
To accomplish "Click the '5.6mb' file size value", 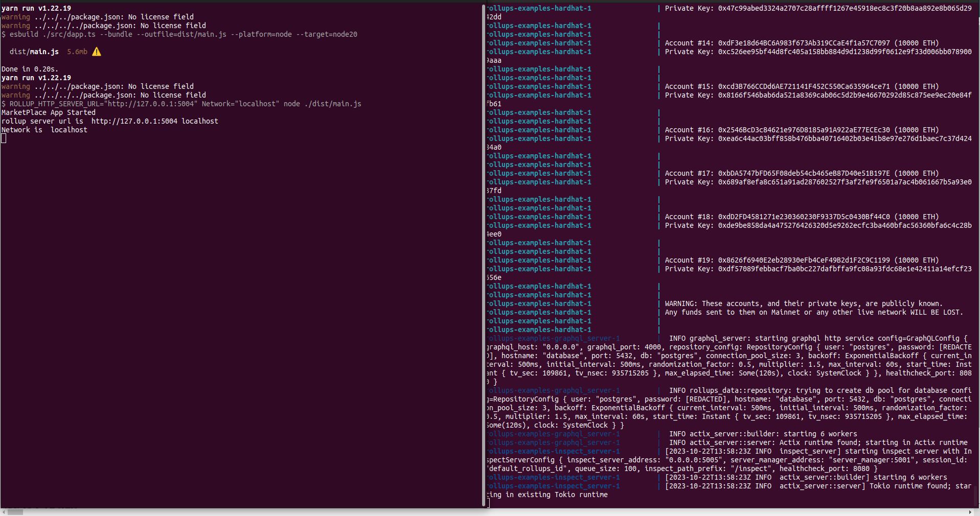I will pos(77,52).
